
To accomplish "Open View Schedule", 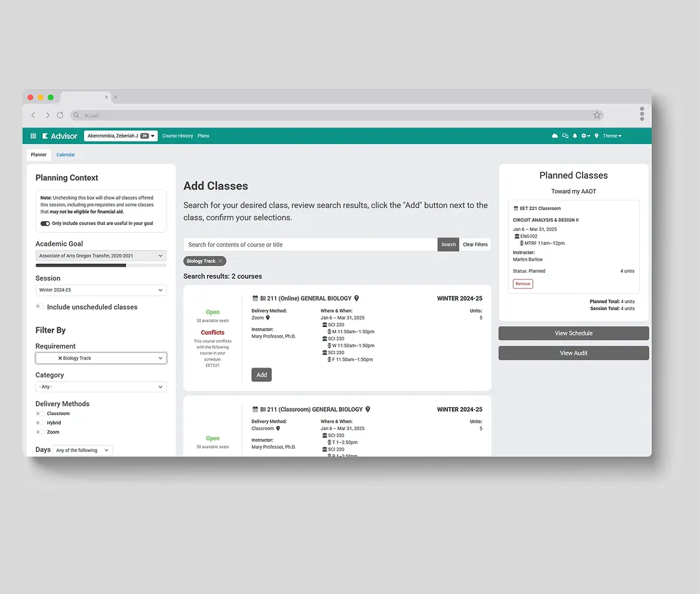I will (574, 333).
